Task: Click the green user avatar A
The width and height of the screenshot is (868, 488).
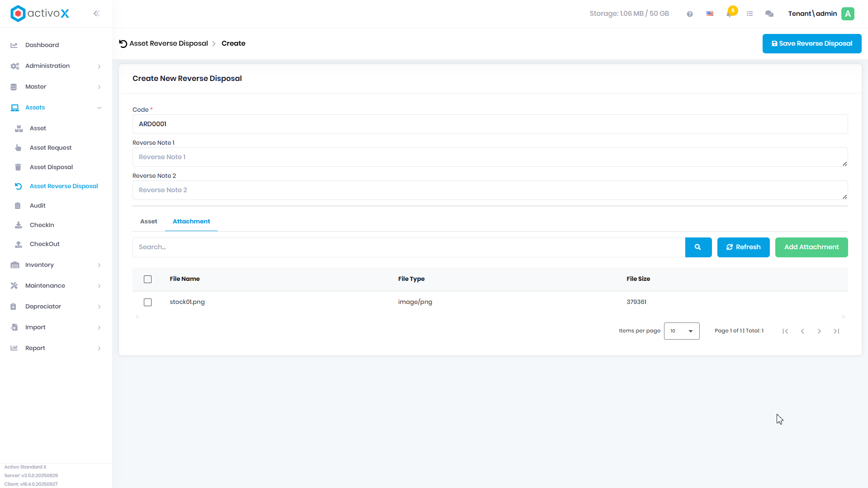Action: (x=848, y=14)
